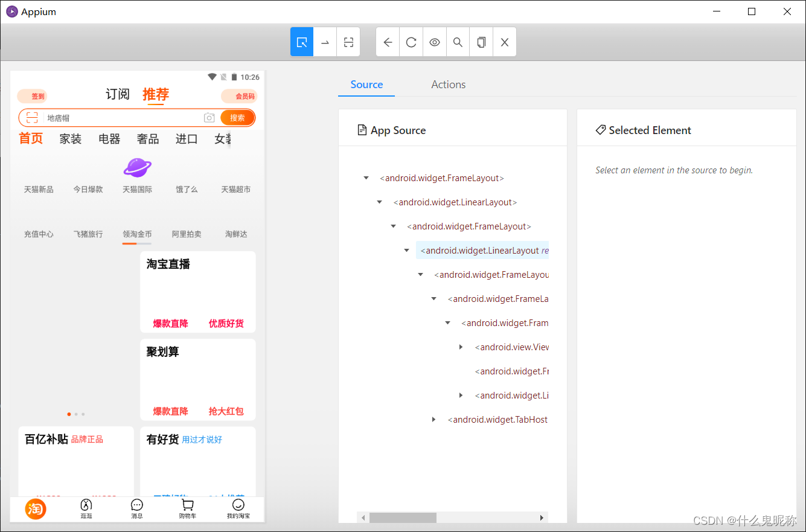This screenshot has height=532, width=806.
Task: Collapse the root android.widget.FrameLayout node
Action: point(366,178)
